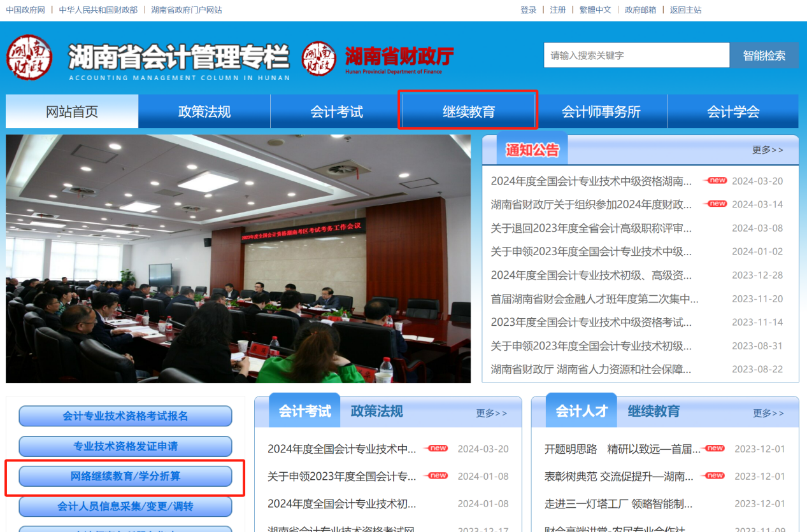Click the new badge beside the 2024-03-20 notice
The image size is (807, 532).
(x=716, y=181)
